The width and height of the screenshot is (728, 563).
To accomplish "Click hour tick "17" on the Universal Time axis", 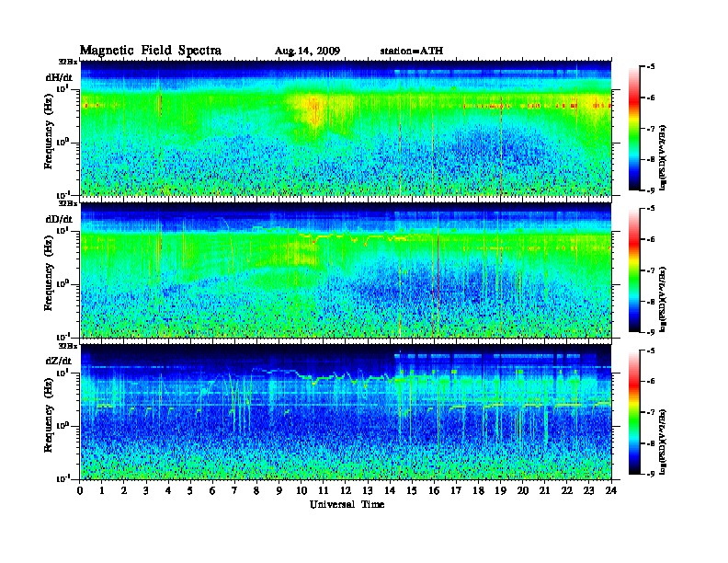I will coord(456,490).
